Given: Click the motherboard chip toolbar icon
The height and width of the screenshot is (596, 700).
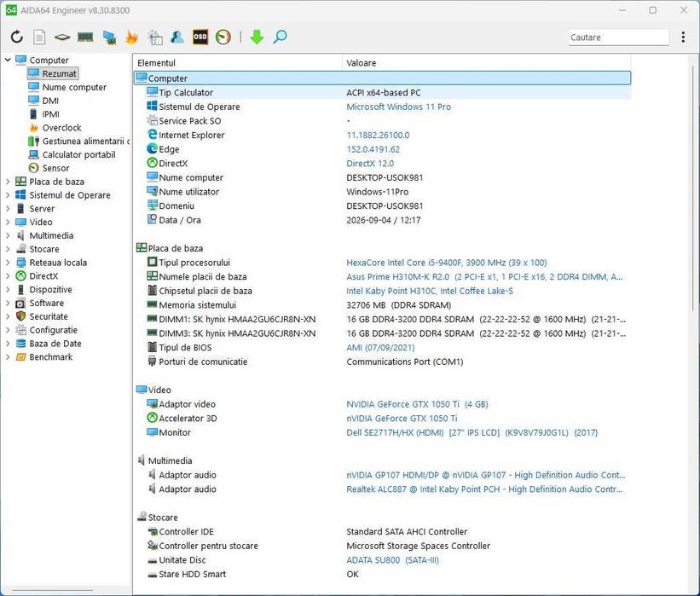Looking at the screenshot, I should [62, 37].
